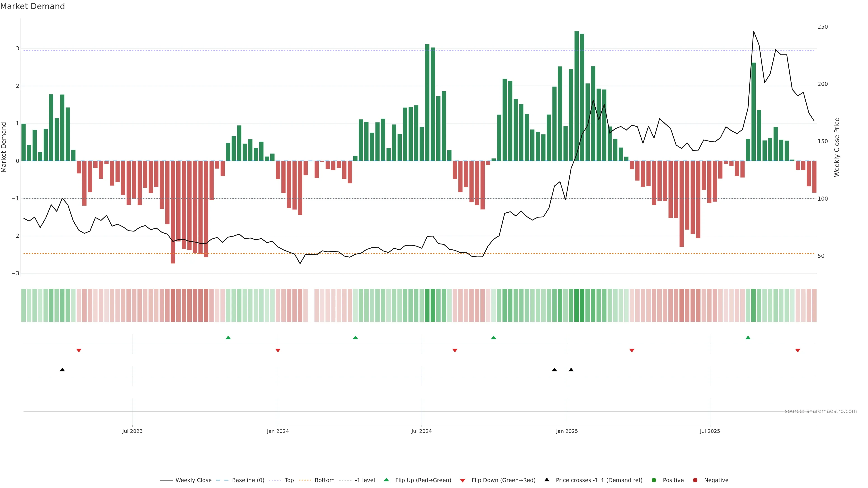868x488 pixels.
Task: Click the earliest green Flip Up triangle marker
Action: tap(228, 338)
